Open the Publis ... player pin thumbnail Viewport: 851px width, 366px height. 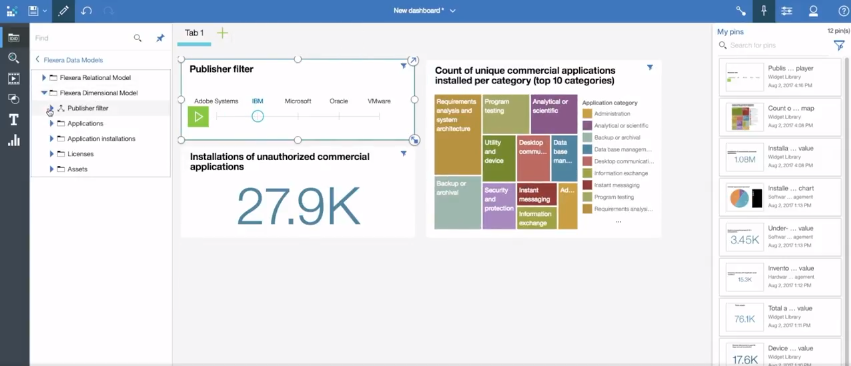click(744, 77)
